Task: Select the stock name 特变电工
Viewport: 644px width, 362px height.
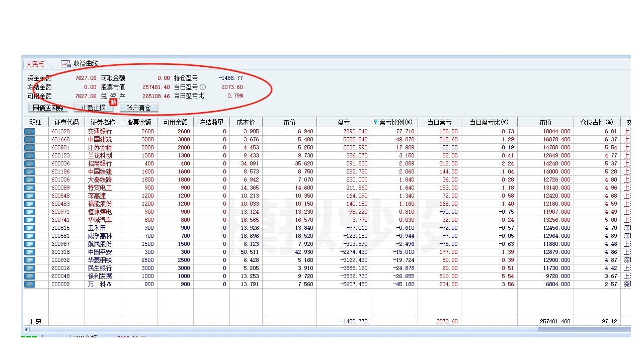Action: click(x=100, y=188)
